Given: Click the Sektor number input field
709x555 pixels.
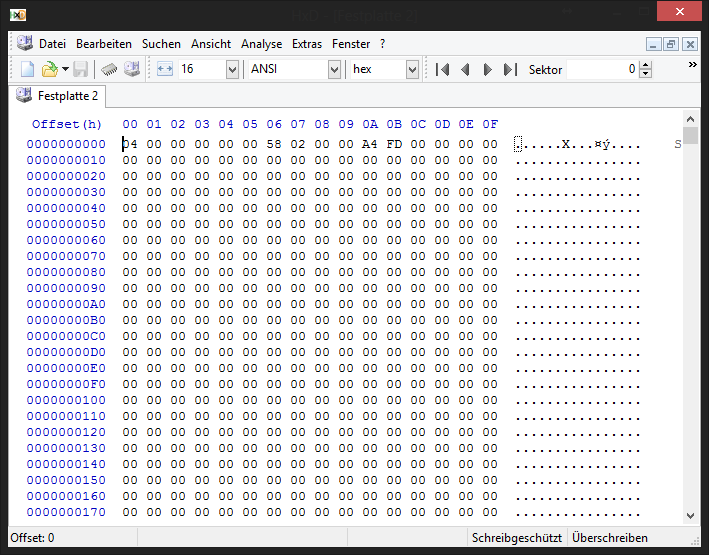Looking at the screenshot, I should click(x=602, y=69).
